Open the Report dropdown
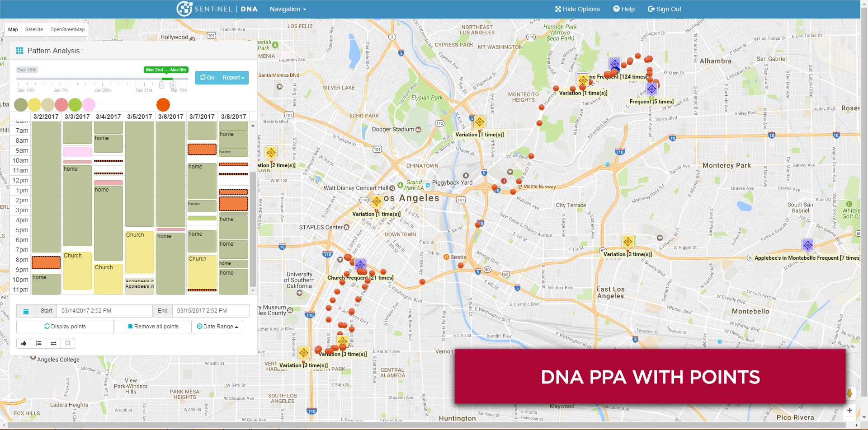The height and width of the screenshot is (430, 868). coord(234,78)
